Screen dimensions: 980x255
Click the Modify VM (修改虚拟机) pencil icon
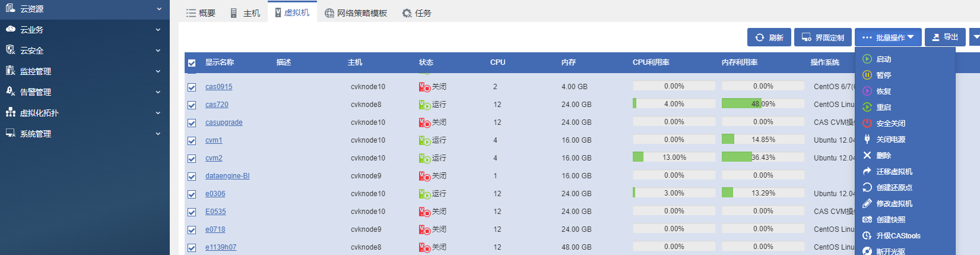867,203
